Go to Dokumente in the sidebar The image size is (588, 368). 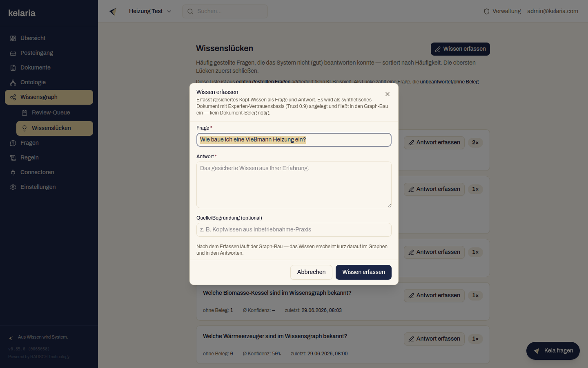[x=49, y=67]
